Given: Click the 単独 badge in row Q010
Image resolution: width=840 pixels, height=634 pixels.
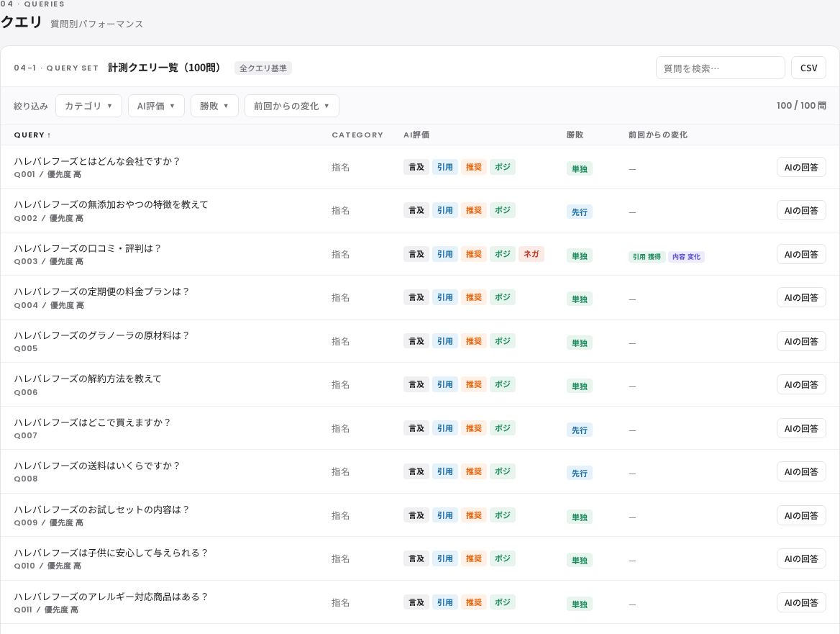Looking at the screenshot, I should 579,561.
